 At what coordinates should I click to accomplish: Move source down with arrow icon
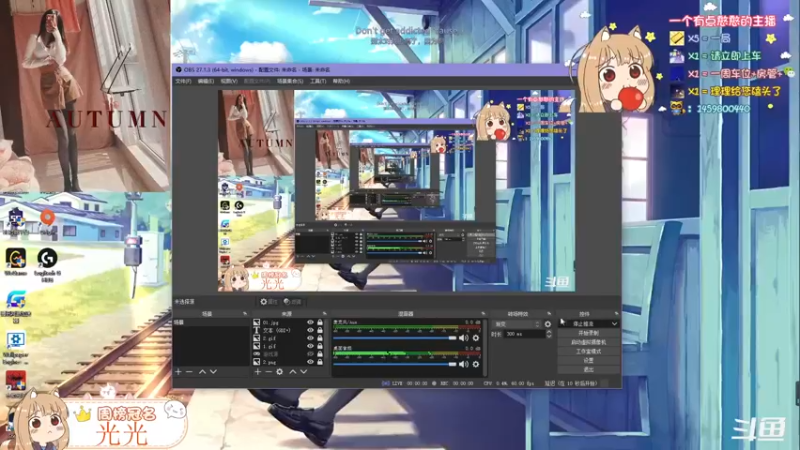click(304, 372)
